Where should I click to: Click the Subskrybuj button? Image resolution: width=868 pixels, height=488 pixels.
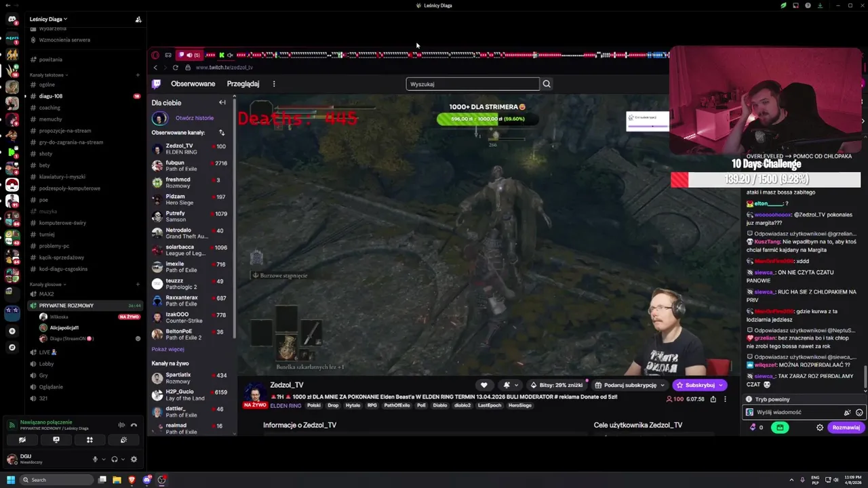click(699, 385)
